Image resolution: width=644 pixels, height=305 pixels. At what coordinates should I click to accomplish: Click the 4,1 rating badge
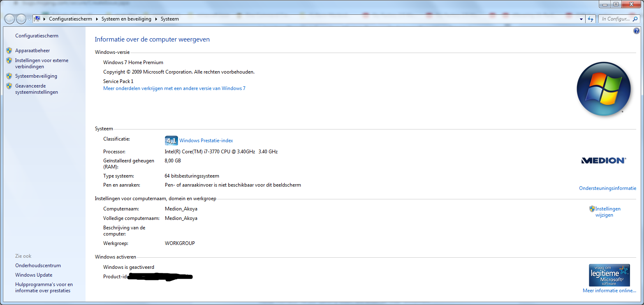pos(171,141)
